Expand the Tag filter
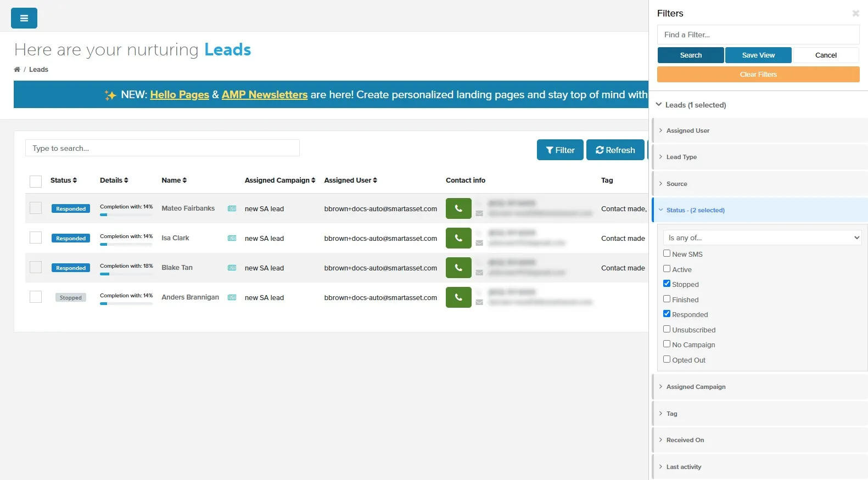This screenshot has width=868, height=480. tap(760, 414)
